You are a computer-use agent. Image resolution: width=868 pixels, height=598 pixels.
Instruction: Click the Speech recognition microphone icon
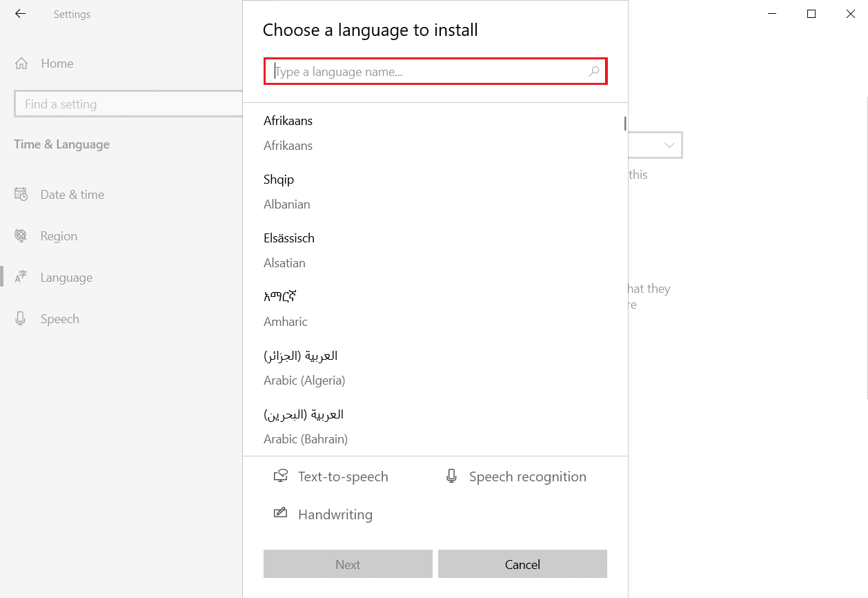click(451, 476)
